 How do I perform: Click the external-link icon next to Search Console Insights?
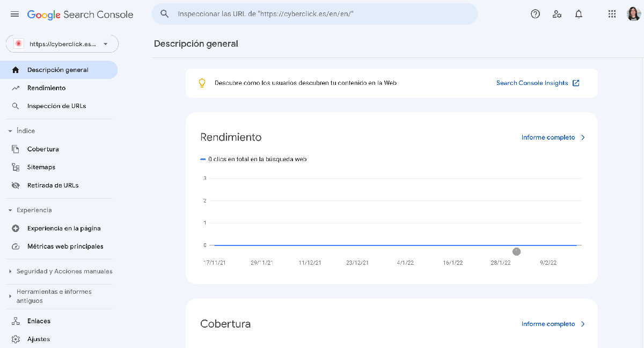click(576, 83)
